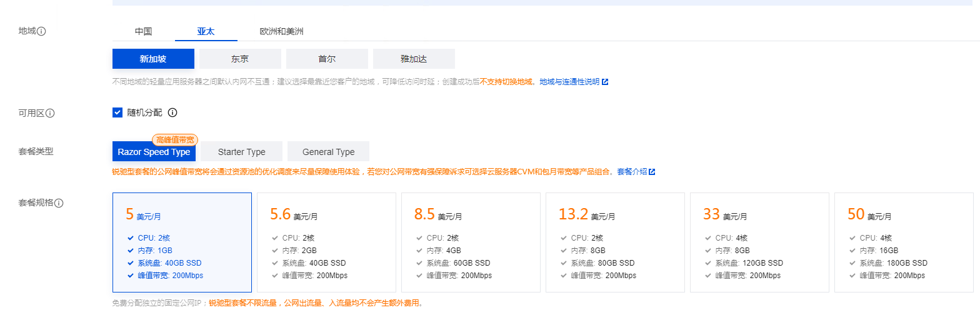Click external link icon after 地域与连通性说明

pyautogui.click(x=605, y=82)
